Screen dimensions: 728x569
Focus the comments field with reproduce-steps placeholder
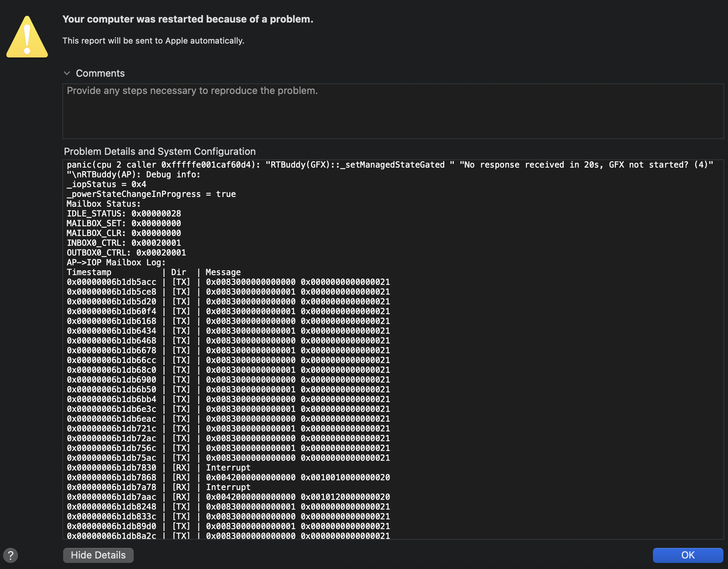(x=393, y=111)
